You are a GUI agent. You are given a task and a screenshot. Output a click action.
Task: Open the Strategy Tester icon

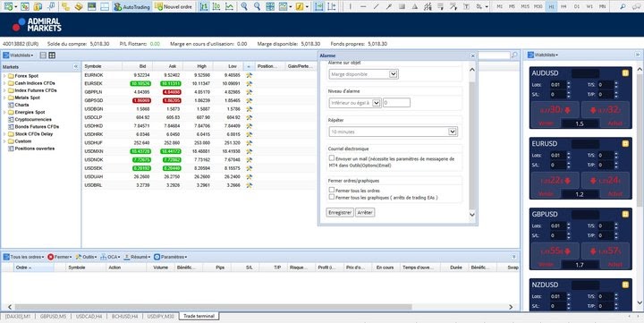click(x=91, y=6)
